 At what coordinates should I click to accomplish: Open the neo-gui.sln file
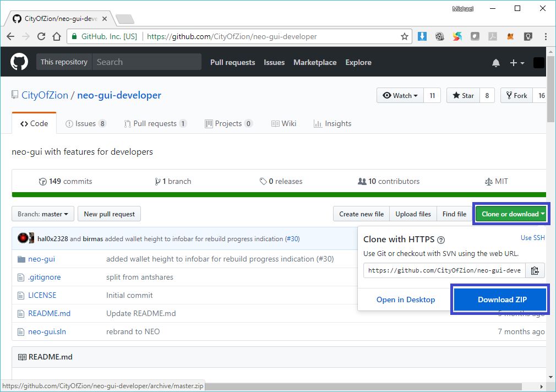coord(47,331)
